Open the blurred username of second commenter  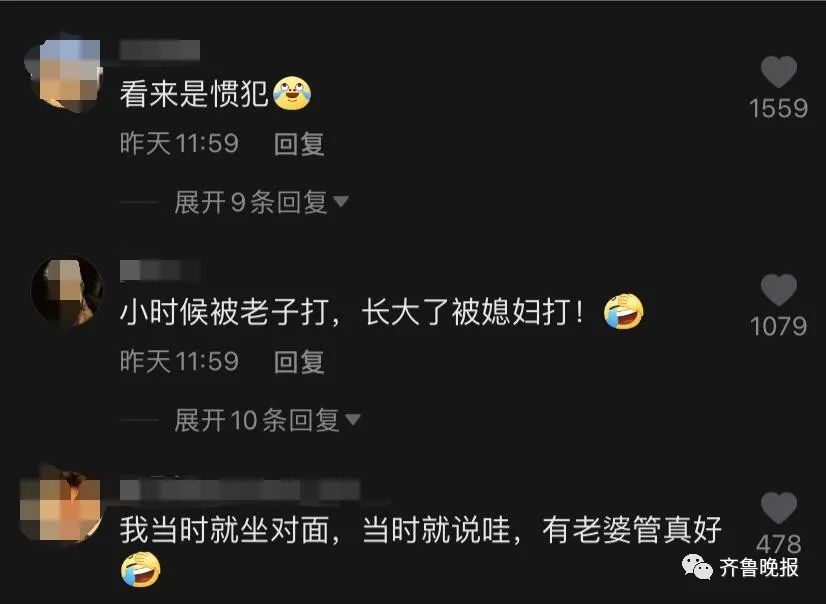pos(160,270)
